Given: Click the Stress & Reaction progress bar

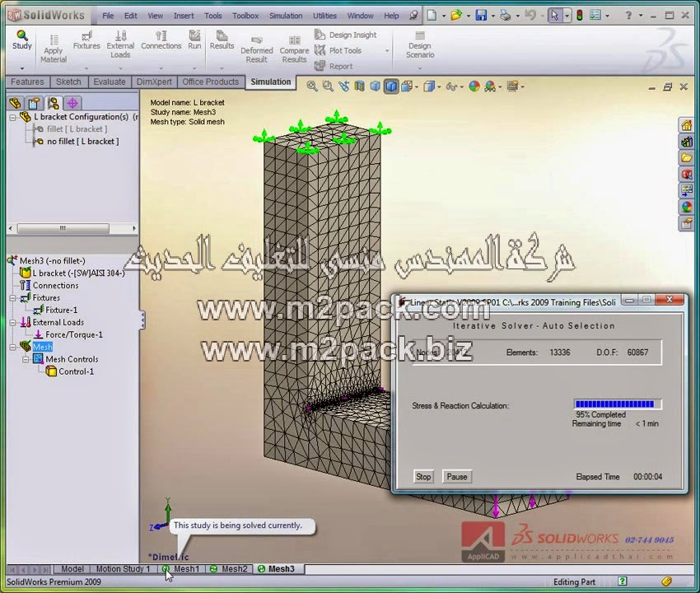Looking at the screenshot, I should click(618, 404).
